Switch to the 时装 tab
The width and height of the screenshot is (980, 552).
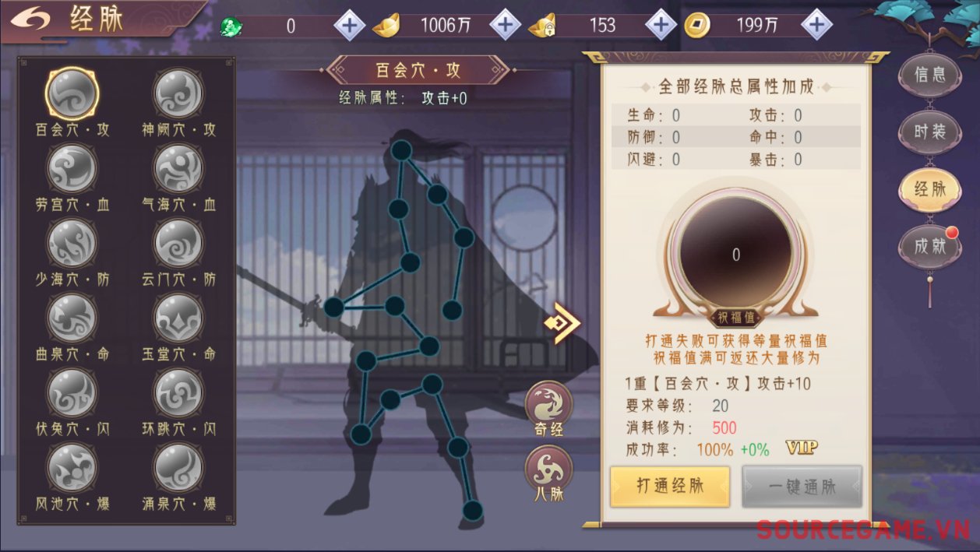(930, 132)
